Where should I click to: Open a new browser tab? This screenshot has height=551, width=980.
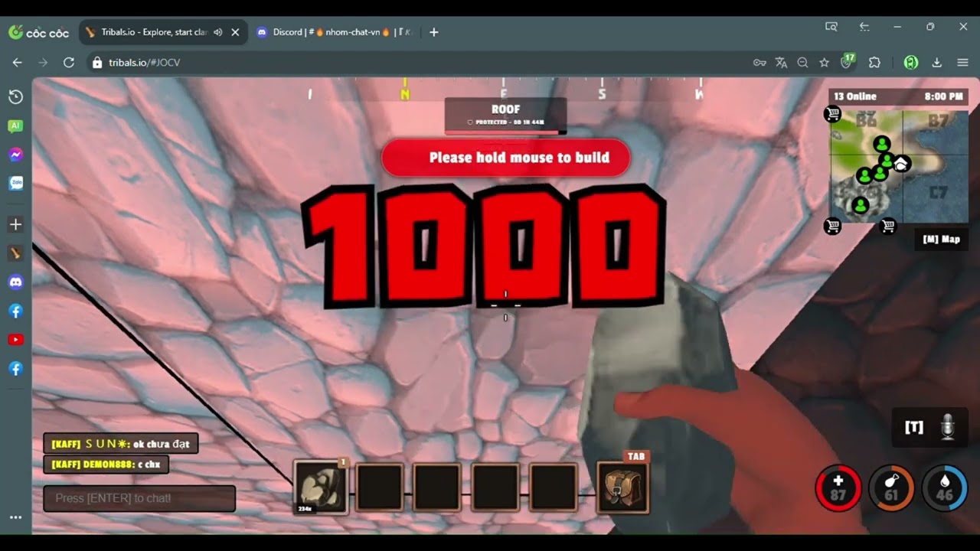pos(433,32)
